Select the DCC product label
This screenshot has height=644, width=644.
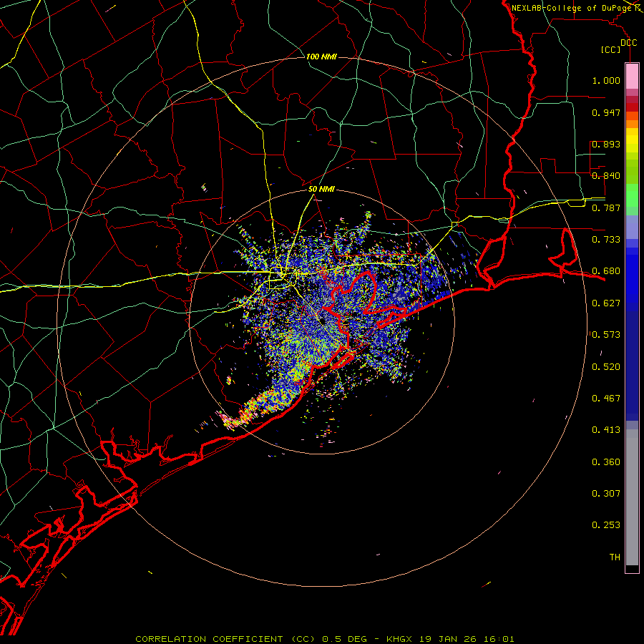coord(628,43)
